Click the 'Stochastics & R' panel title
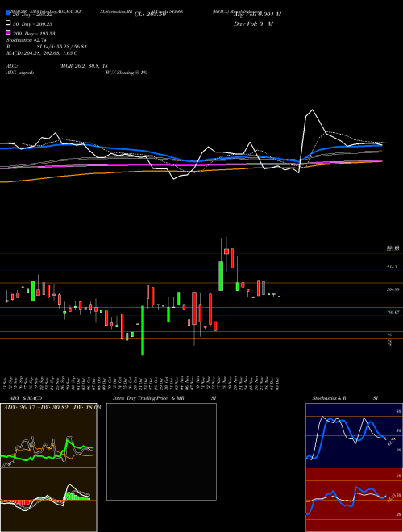This screenshot has height=532, width=403. coord(329,398)
